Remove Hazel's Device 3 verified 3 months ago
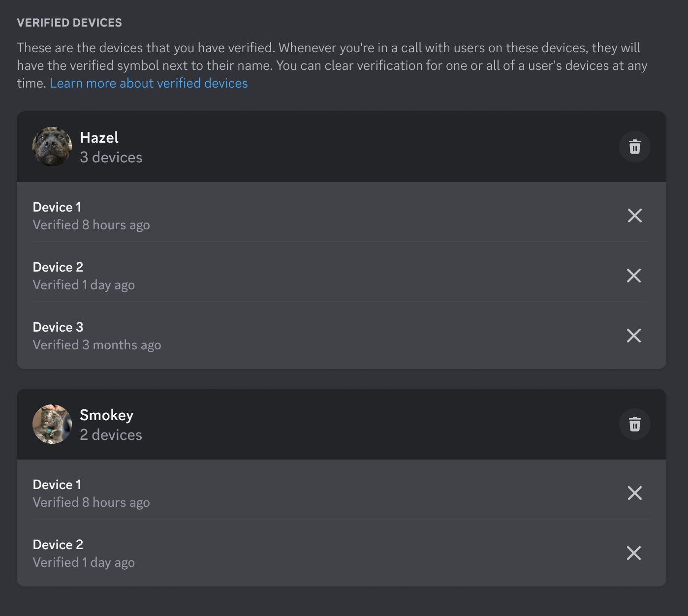This screenshot has height=616, width=688. tap(634, 336)
